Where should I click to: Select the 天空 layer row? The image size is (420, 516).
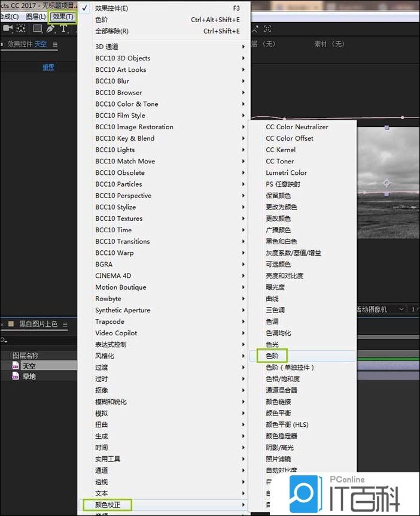pos(39,365)
